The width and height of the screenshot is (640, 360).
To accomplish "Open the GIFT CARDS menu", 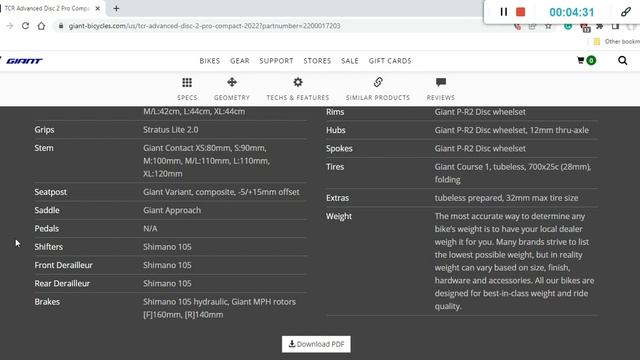I will point(390,61).
